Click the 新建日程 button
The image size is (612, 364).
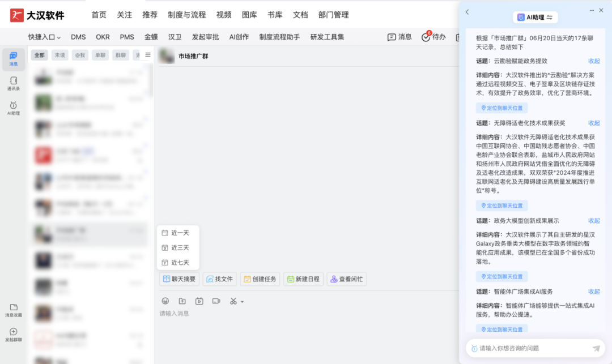click(303, 279)
